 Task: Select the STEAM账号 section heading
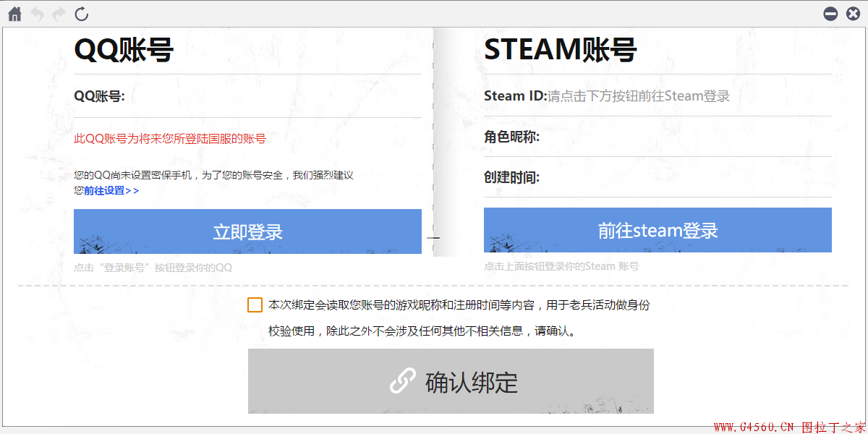pyautogui.click(x=561, y=49)
